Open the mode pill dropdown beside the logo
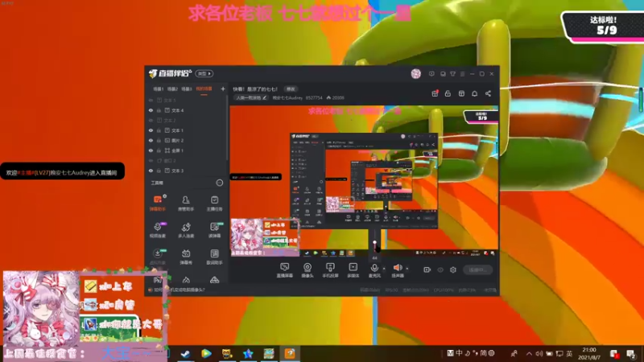Image resolution: width=644 pixels, height=362 pixels. pos(204,73)
